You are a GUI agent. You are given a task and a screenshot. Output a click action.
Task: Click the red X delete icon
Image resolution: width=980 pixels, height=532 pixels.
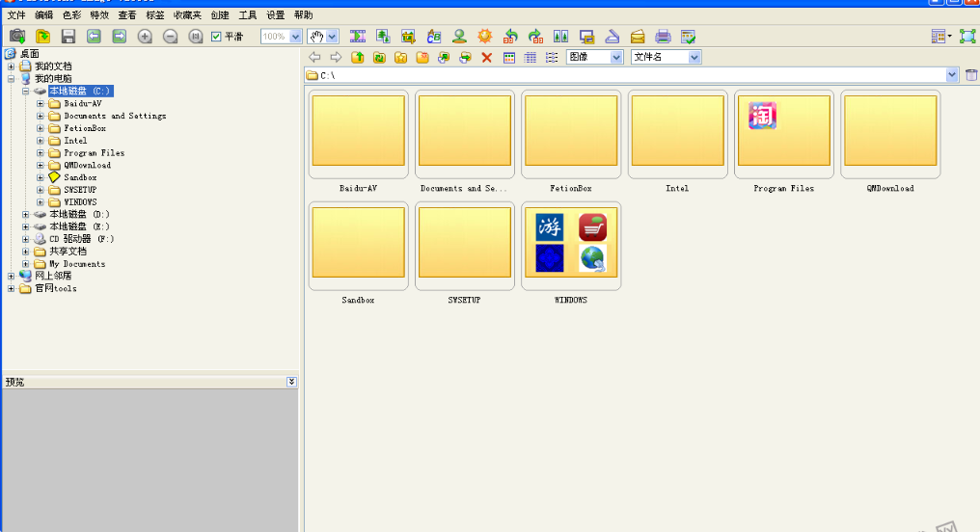pos(487,58)
